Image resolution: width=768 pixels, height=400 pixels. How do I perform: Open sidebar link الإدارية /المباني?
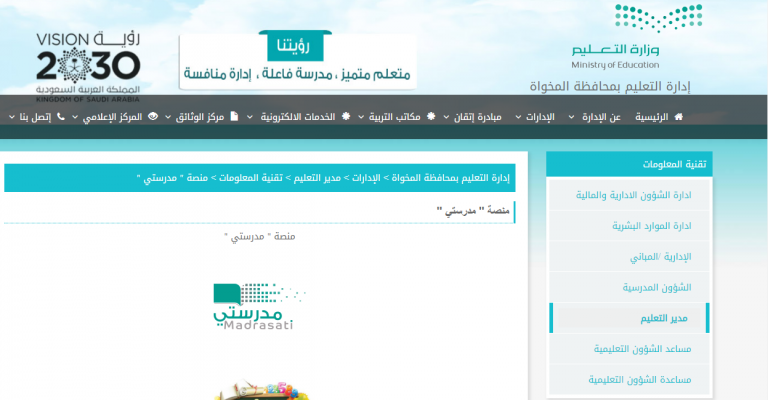click(x=629, y=257)
